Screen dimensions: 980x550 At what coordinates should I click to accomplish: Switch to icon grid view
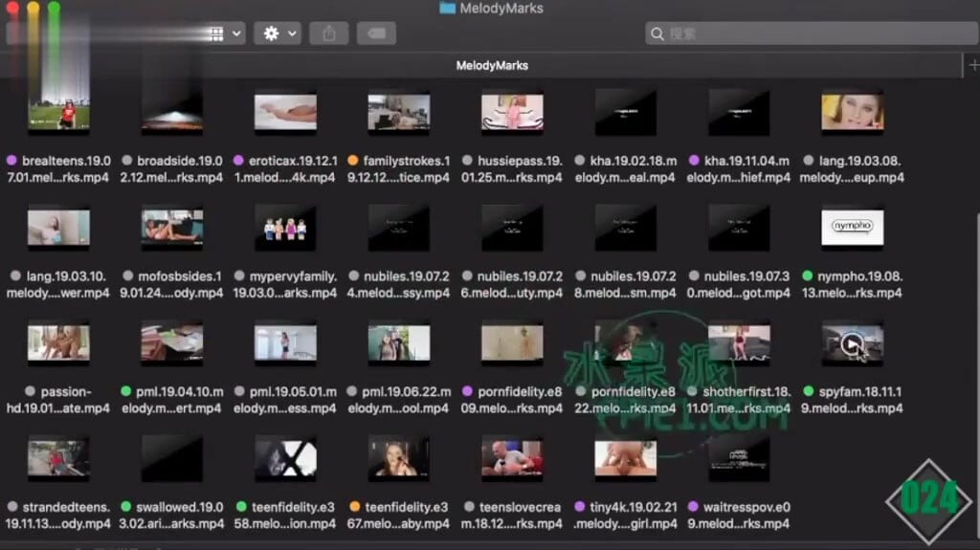(216, 33)
